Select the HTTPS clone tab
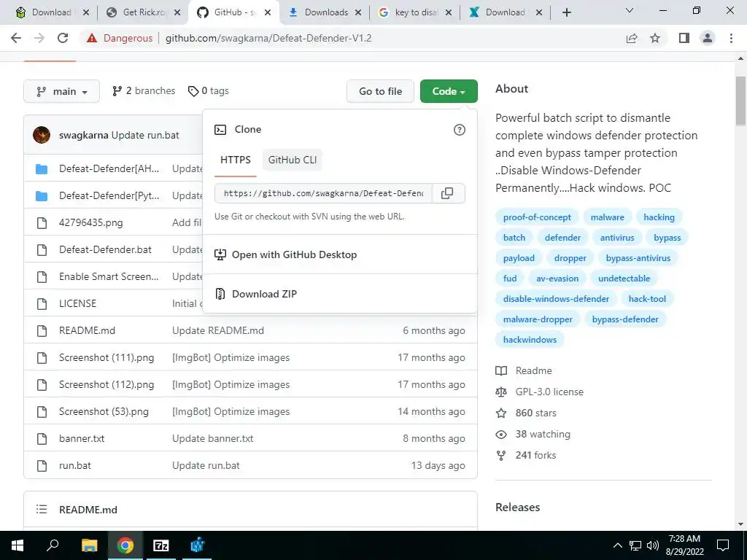Image resolution: width=747 pixels, height=560 pixels. (236, 160)
